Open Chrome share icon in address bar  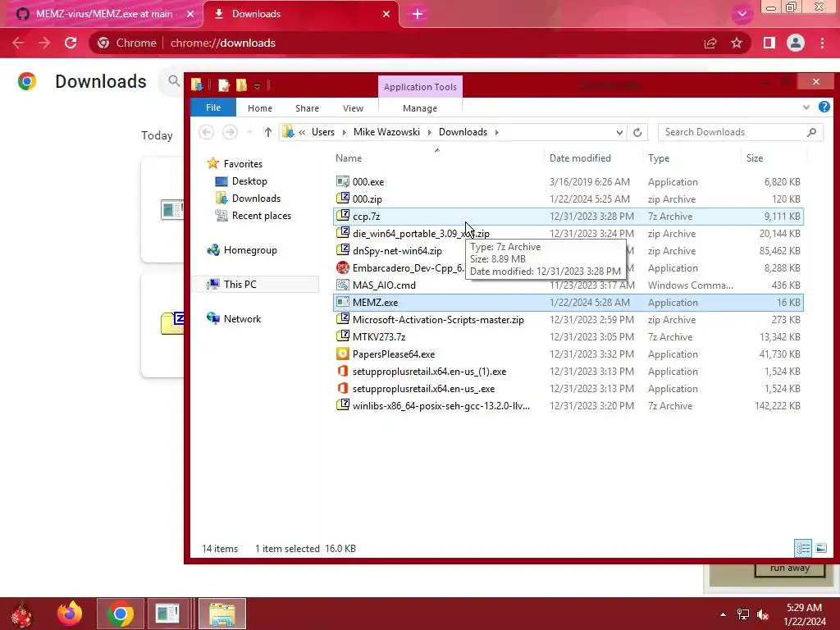[710, 43]
